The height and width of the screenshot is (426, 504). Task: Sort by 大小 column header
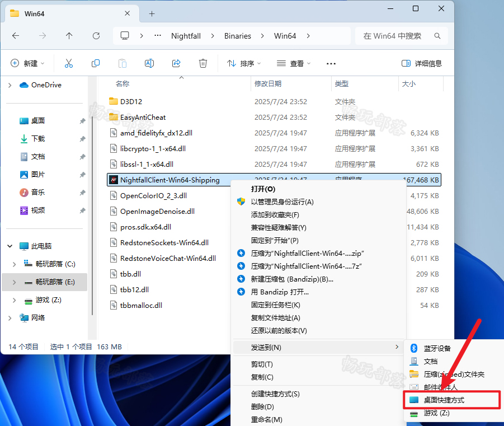[409, 83]
